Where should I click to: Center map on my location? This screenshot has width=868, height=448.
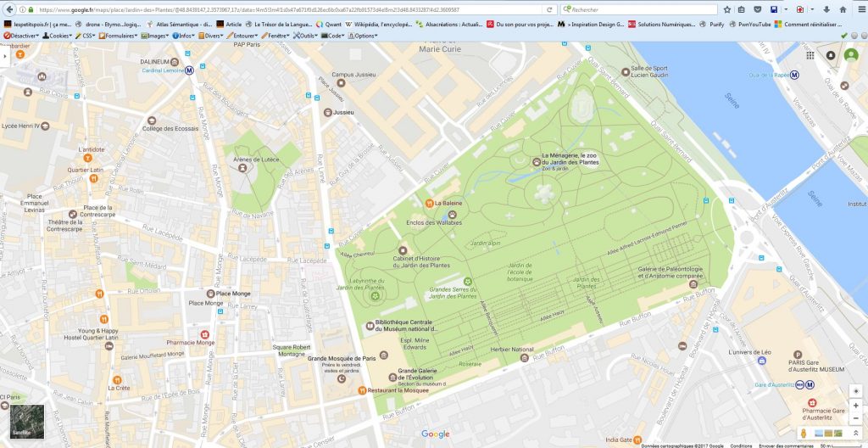pos(855,390)
